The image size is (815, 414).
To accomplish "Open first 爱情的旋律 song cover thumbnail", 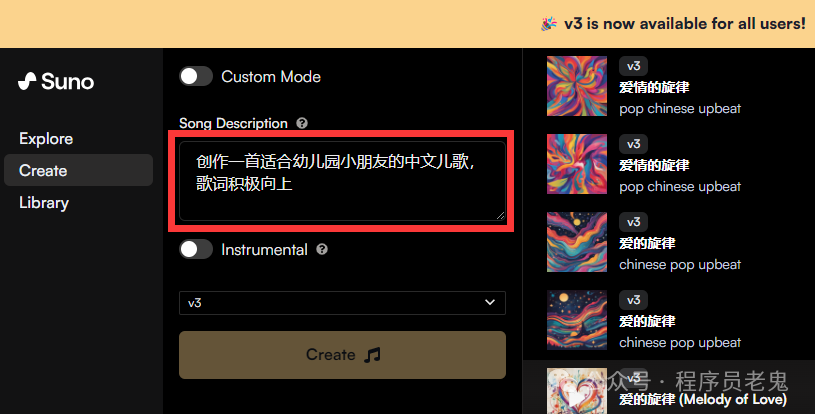I will coord(576,86).
